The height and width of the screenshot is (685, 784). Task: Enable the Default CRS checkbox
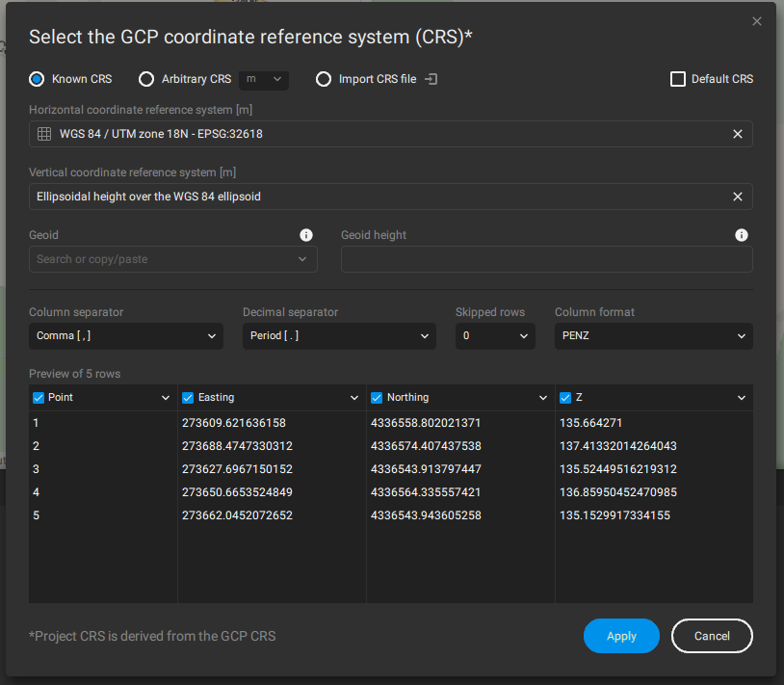coord(677,79)
